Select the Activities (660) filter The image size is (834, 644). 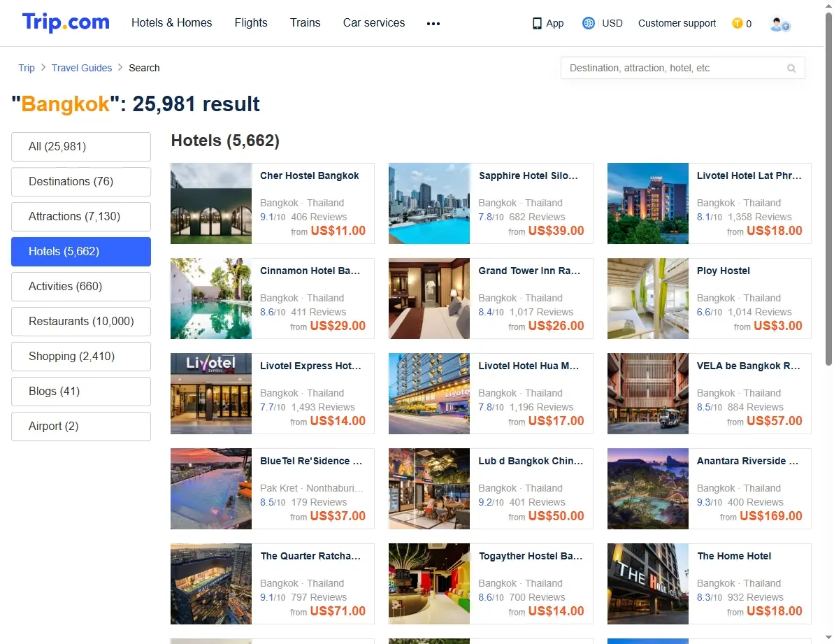[81, 287]
